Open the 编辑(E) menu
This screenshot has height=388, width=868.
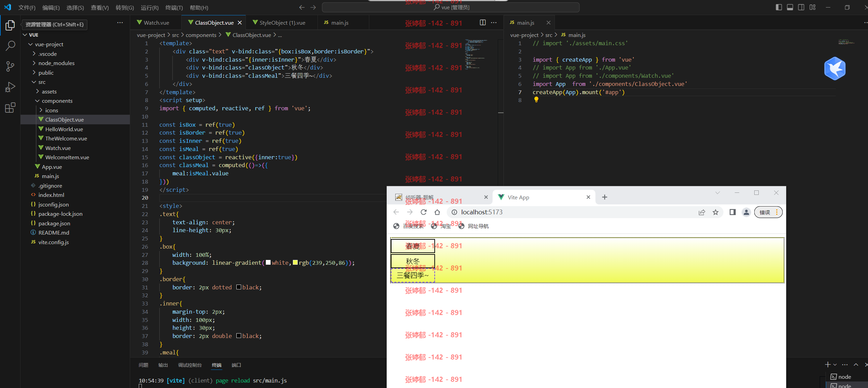click(x=51, y=8)
